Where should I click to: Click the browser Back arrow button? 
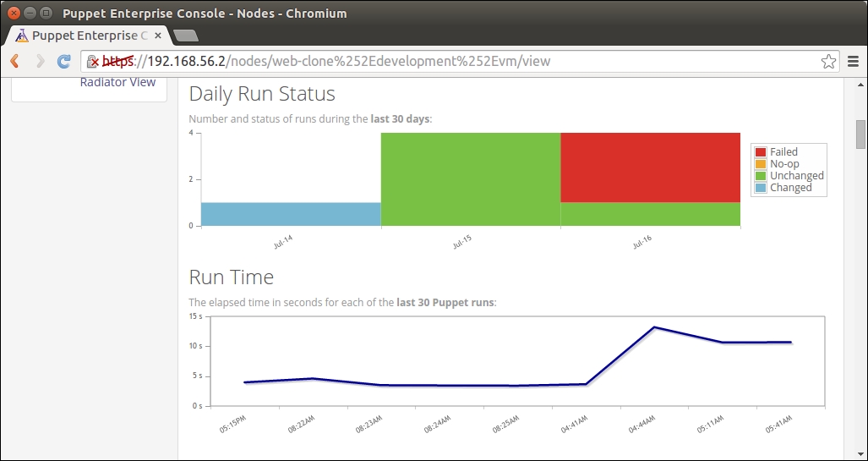click(x=14, y=61)
